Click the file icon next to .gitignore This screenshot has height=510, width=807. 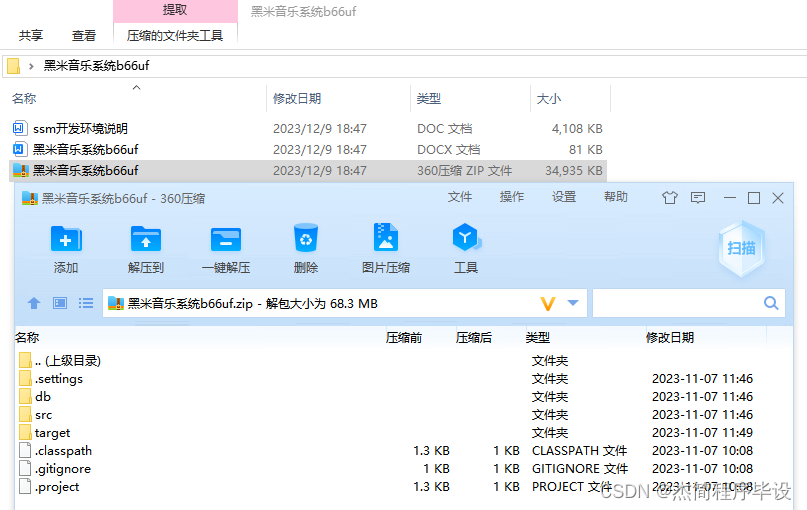(x=25, y=468)
